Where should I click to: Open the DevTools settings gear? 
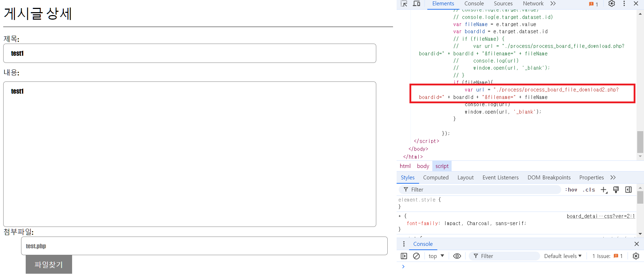coord(612,4)
